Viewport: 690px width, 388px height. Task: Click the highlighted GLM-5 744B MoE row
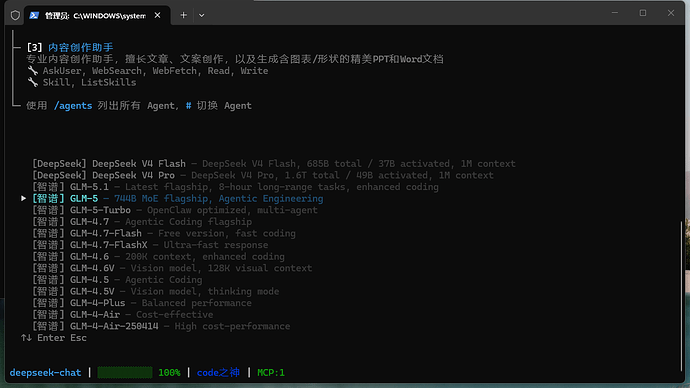pos(178,198)
